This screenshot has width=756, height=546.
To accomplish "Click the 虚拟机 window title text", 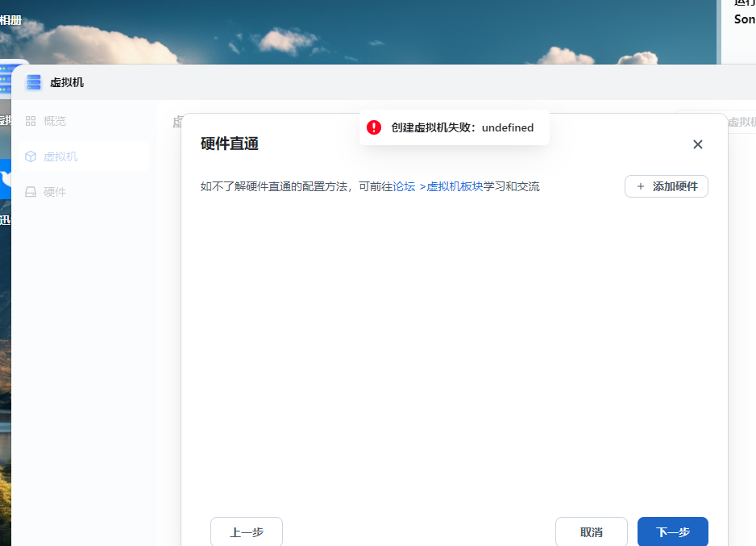I will click(x=67, y=82).
